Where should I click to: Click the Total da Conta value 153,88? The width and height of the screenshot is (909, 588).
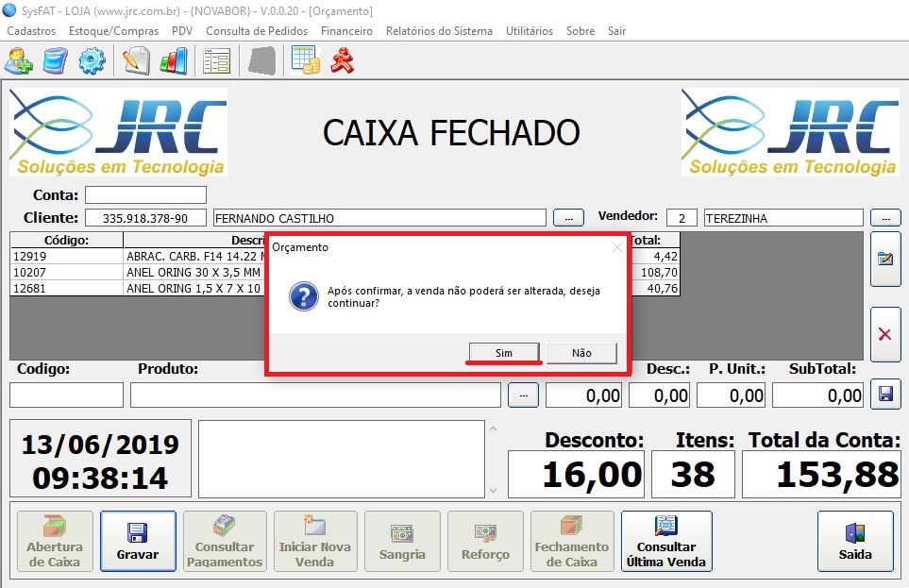(821, 475)
